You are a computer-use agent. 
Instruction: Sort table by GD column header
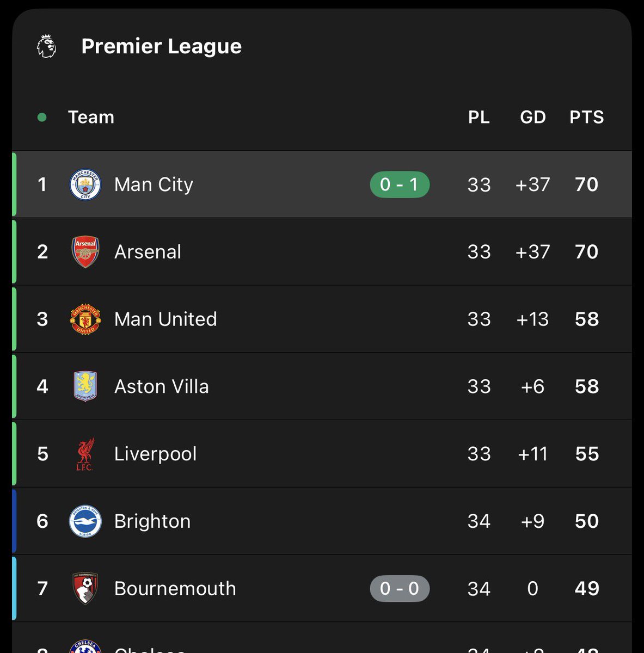532,117
